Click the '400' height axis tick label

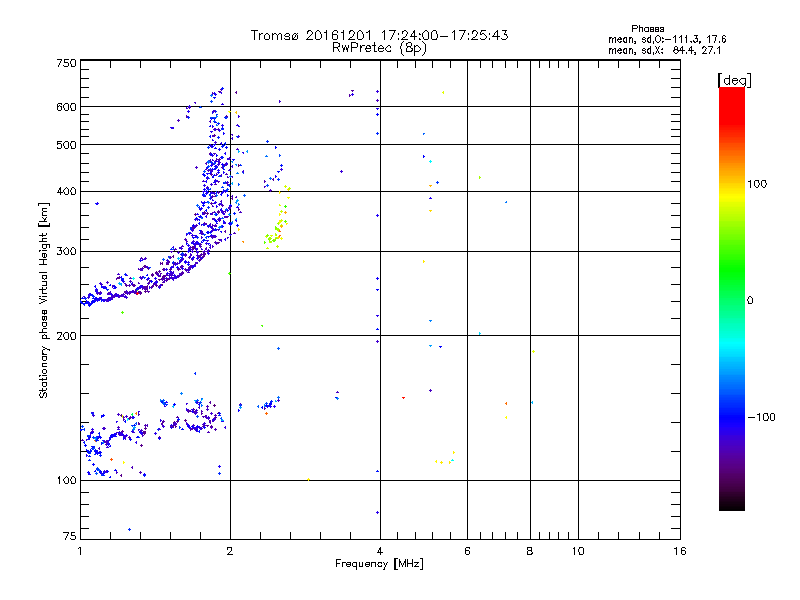66,191
